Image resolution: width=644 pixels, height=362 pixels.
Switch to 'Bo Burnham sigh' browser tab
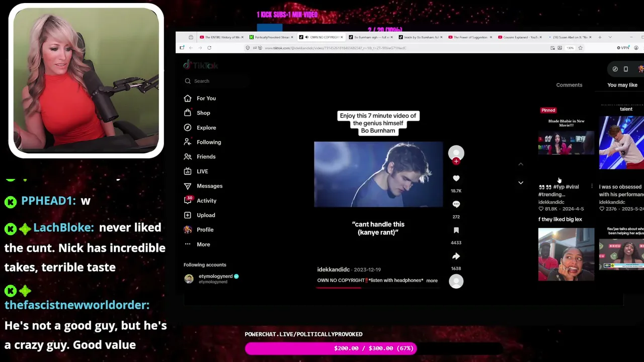[x=370, y=37]
